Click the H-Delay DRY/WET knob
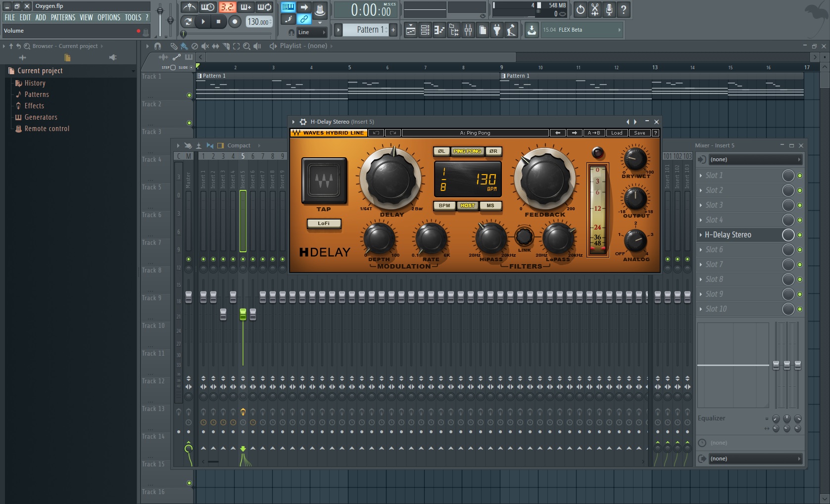The height and width of the screenshot is (504, 830). coord(635,158)
